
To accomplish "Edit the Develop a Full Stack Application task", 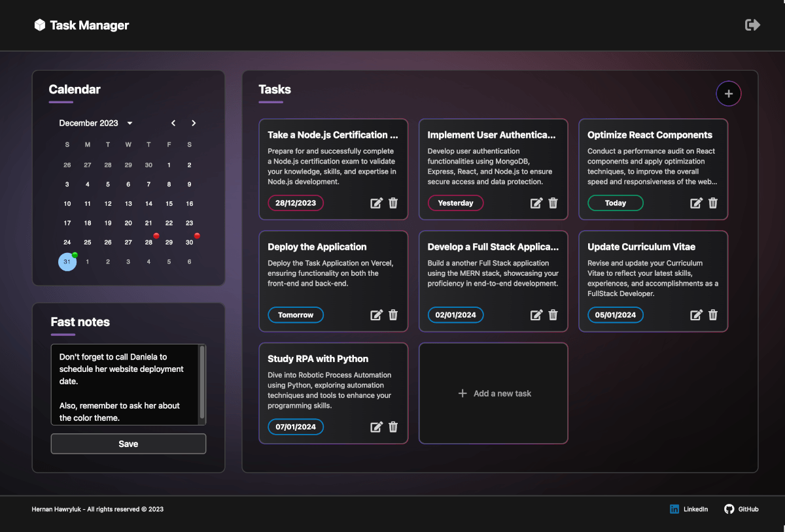I will 536,315.
